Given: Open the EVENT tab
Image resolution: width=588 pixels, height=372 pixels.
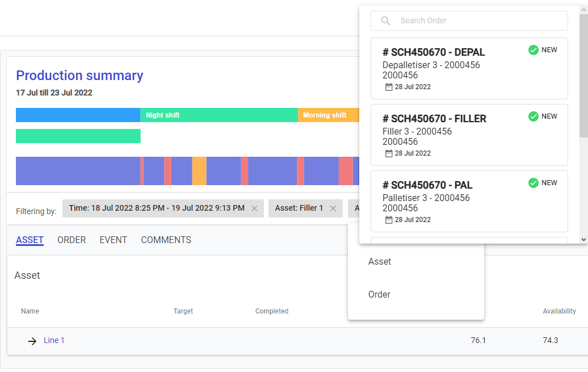Looking at the screenshot, I should tap(114, 240).
